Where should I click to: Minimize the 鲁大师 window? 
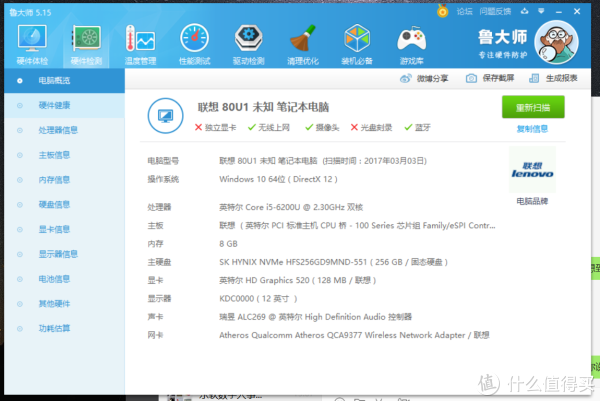coord(559,12)
